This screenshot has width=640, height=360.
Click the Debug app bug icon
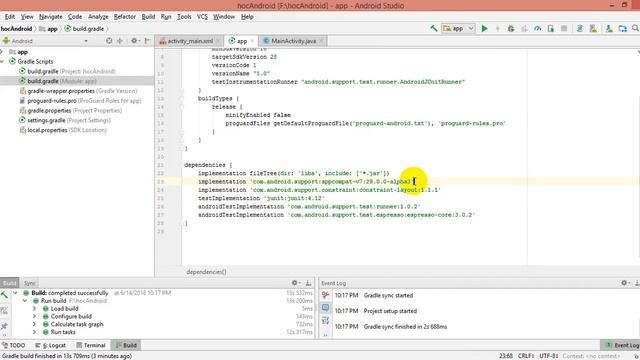tap(511, 29)
